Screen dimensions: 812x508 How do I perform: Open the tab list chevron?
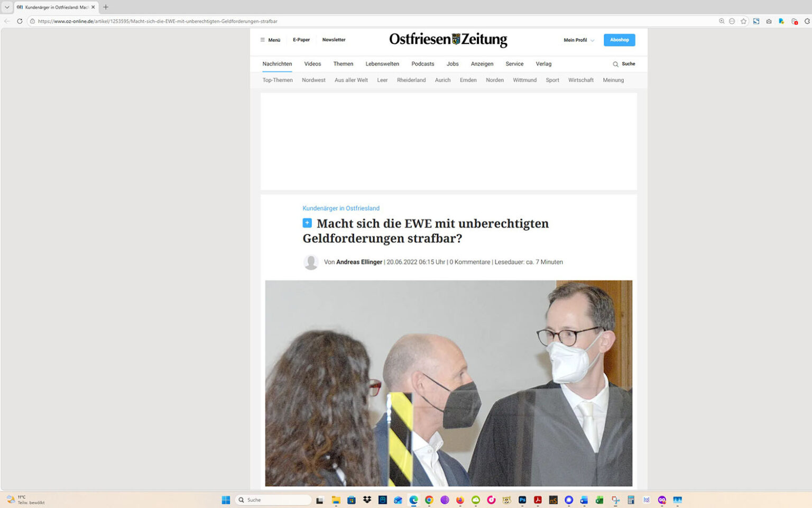[x=6, y=7]
